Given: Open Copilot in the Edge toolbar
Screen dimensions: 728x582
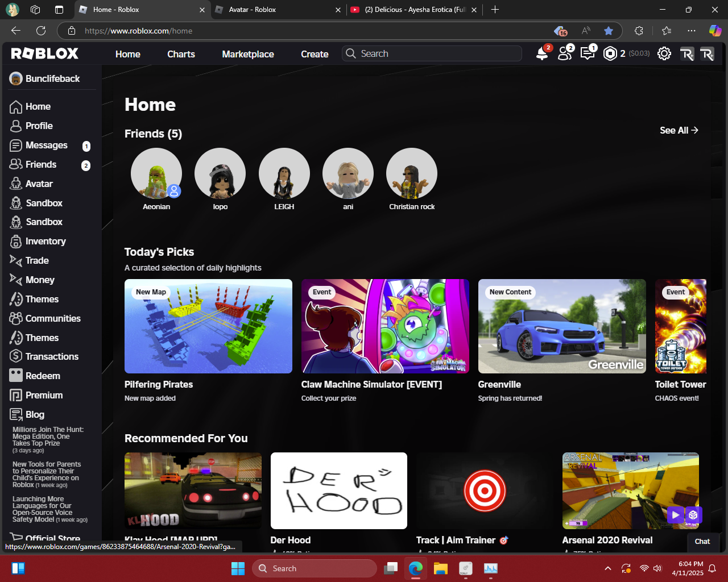Looking at the screenshot, I should coord(715,31).
